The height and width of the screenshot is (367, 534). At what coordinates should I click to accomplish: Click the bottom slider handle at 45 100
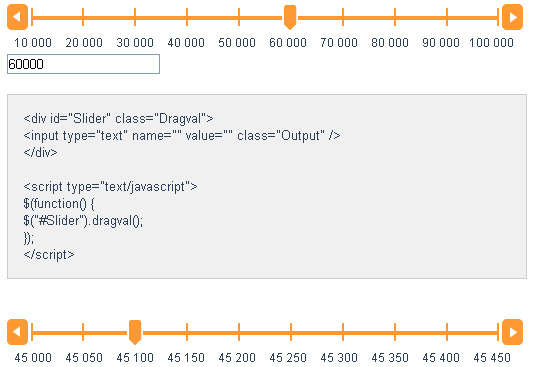tap(135, 332)
